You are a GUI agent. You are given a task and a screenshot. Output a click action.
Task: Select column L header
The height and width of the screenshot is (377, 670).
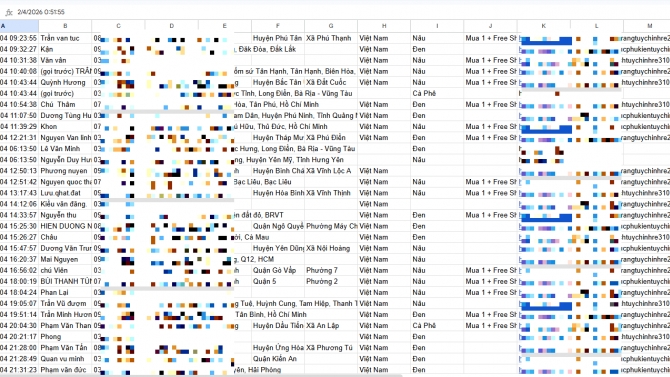click(x=597, y=26)
